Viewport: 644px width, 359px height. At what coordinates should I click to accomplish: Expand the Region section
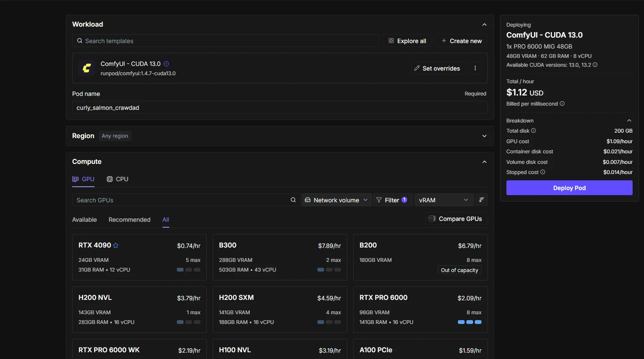(484, 136)
